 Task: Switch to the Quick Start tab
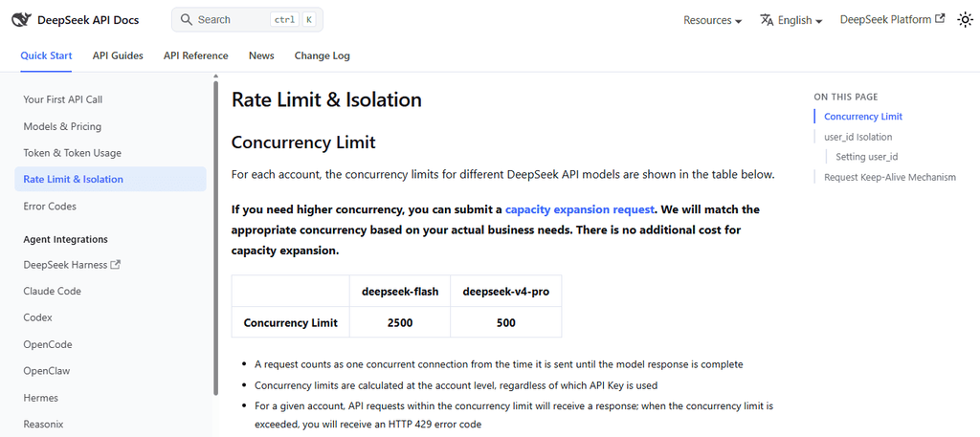click(46, 55)
